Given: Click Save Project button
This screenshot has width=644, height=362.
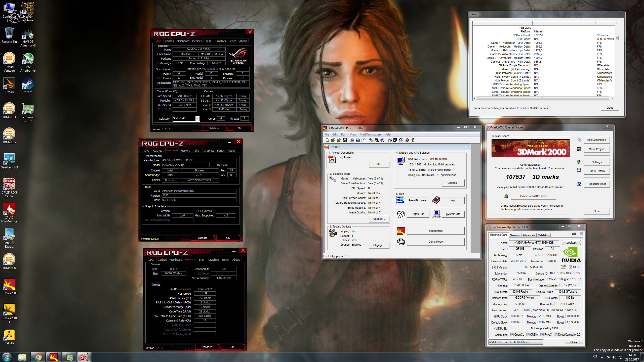Looking at the screenshot, I should [596, 149].
